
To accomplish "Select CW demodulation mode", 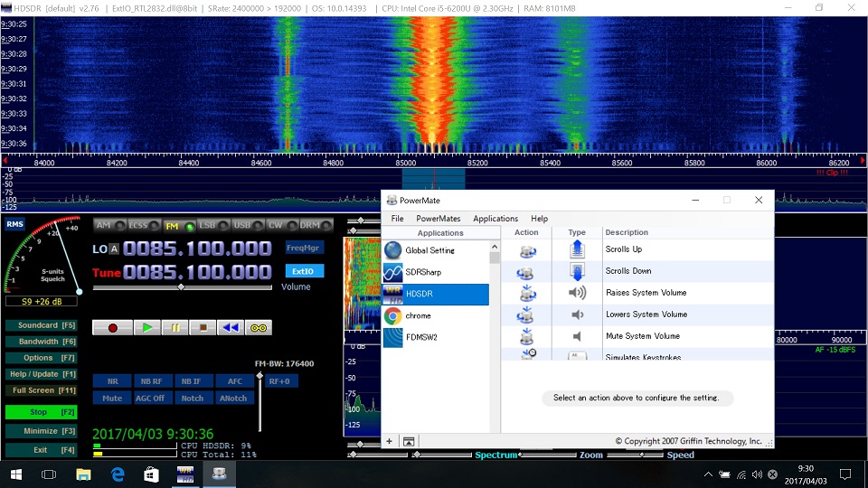I will 282,225.
